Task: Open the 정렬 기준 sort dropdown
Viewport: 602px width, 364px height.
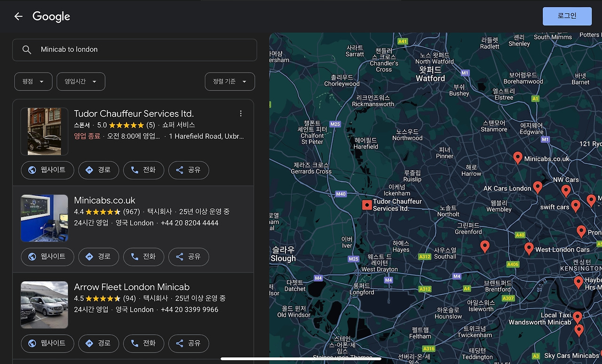Action: tap(230, 81)
